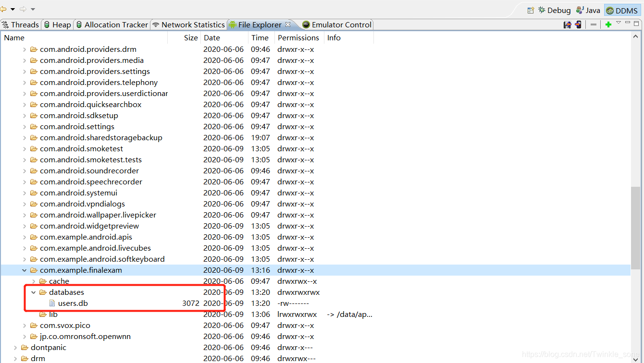This screenshot has height=363, width=644.
Task: Select the DDMS perspective button
Action: [622, 10]
